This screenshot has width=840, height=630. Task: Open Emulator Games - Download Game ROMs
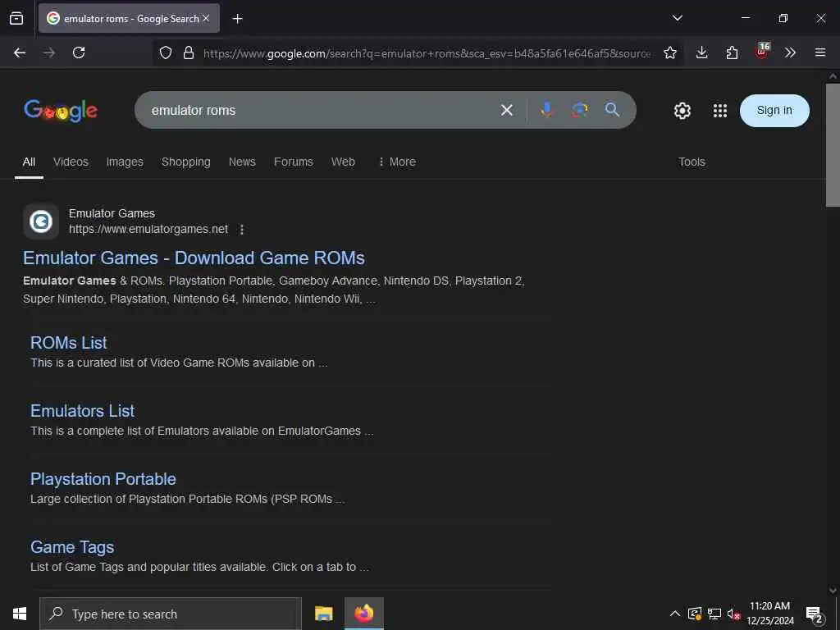pyautogui.click(x=194, y=258)
